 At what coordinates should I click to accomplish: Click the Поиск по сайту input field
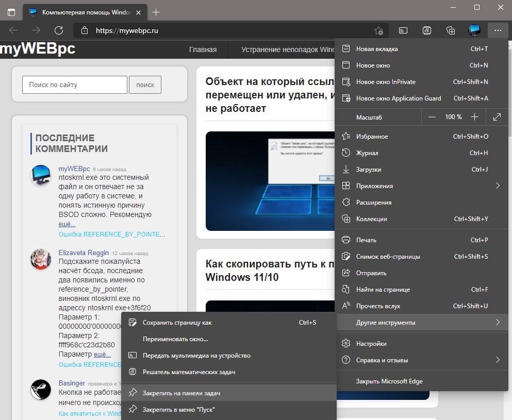[74, 85]
